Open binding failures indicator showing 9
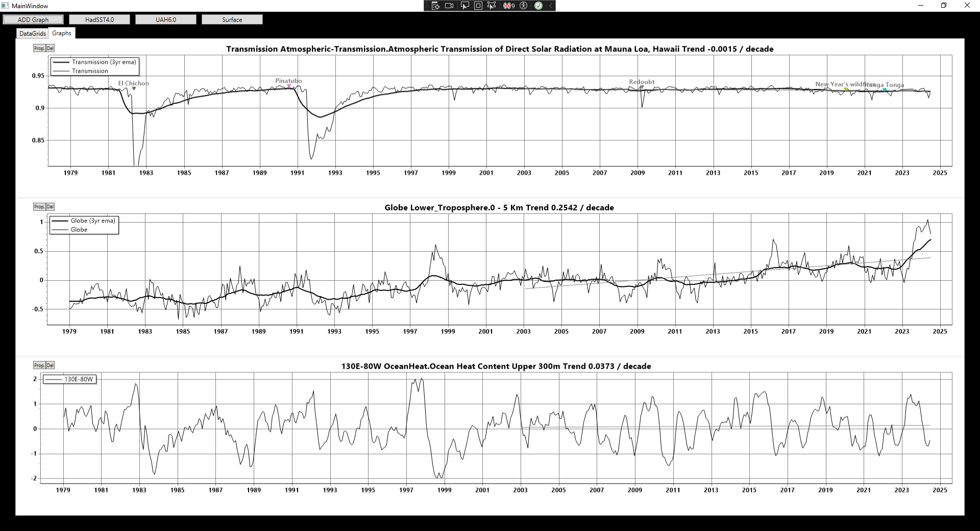The height and width of the screenshot is (531, 980). point(509,6)
